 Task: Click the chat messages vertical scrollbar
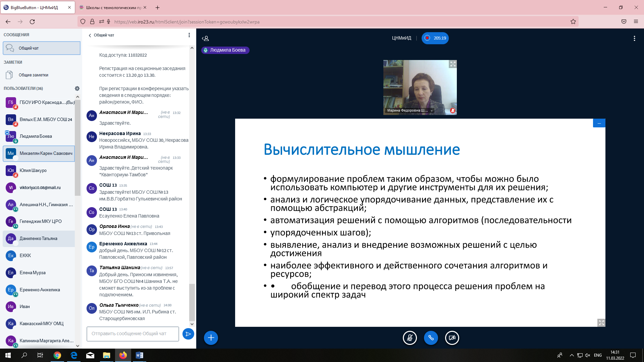pyautogui.click(x=192, y=302)
